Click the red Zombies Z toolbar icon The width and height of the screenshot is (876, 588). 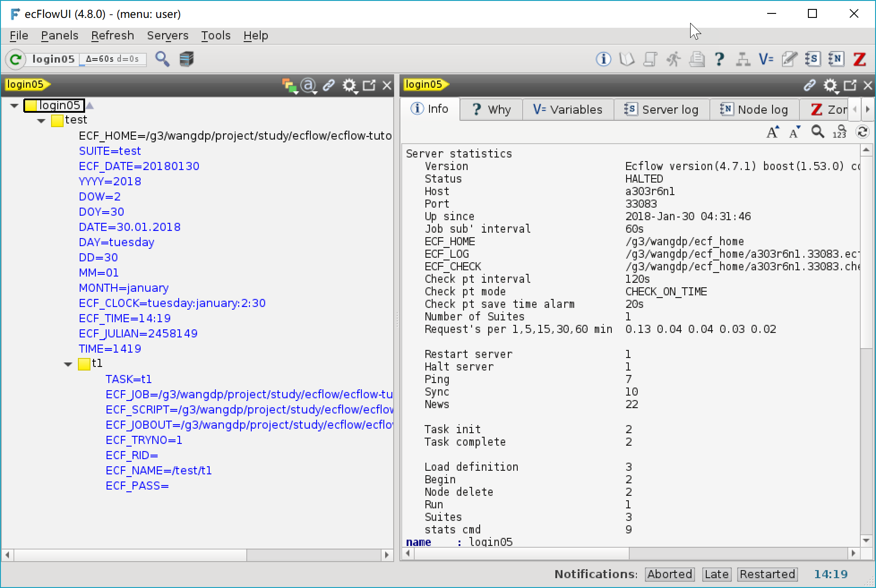click(859, 59)
